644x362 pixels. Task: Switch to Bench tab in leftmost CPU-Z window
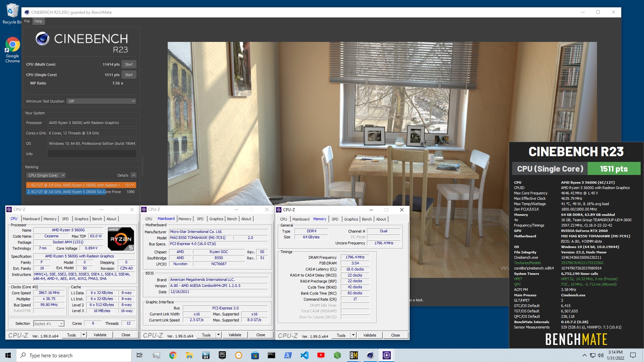(97, 219)
